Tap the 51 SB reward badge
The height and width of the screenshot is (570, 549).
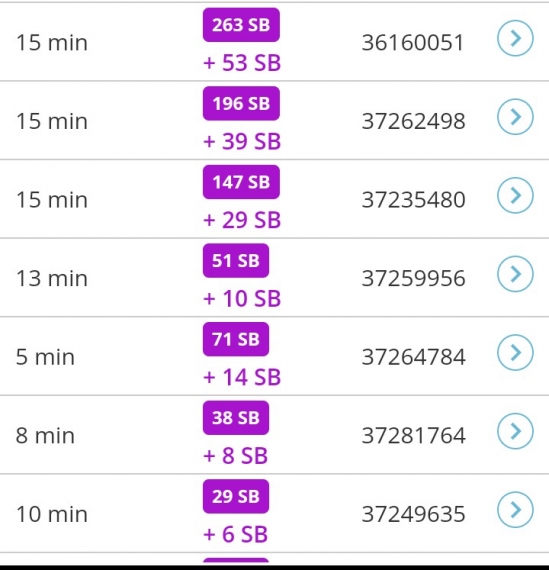236,261
